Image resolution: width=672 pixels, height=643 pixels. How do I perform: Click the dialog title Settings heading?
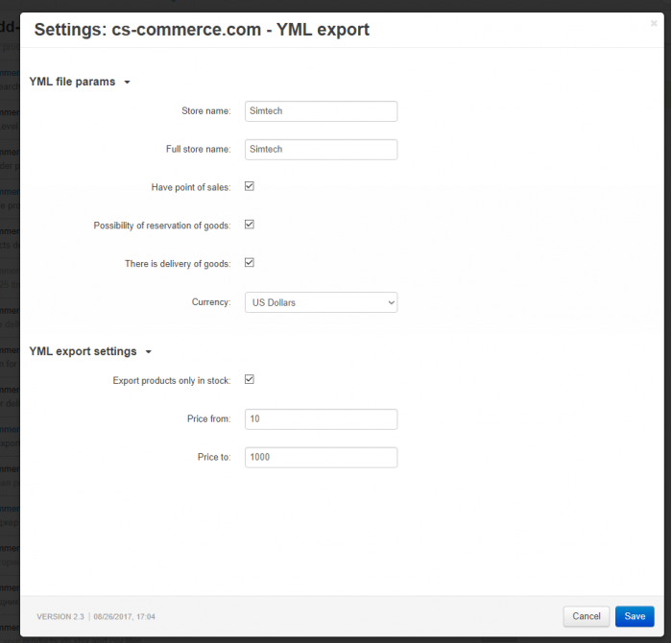point(202,30)
